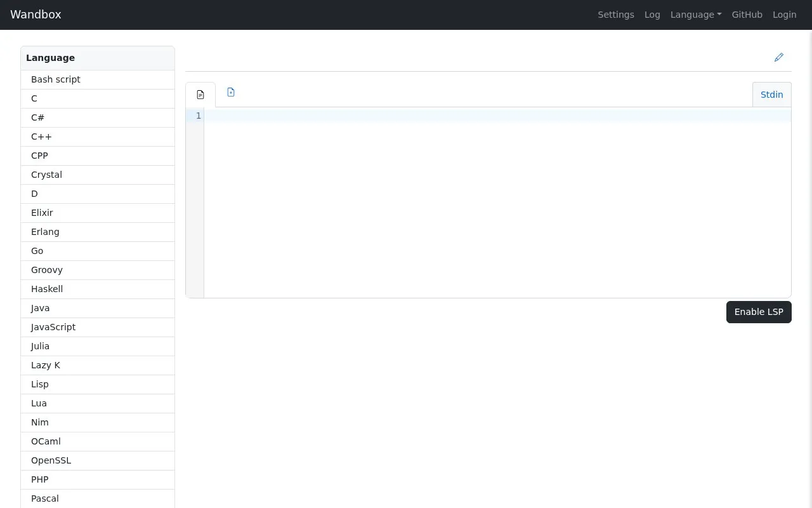Select Groovy language
The height and width of the screenshot is (508, 812).
pos(98,270)
